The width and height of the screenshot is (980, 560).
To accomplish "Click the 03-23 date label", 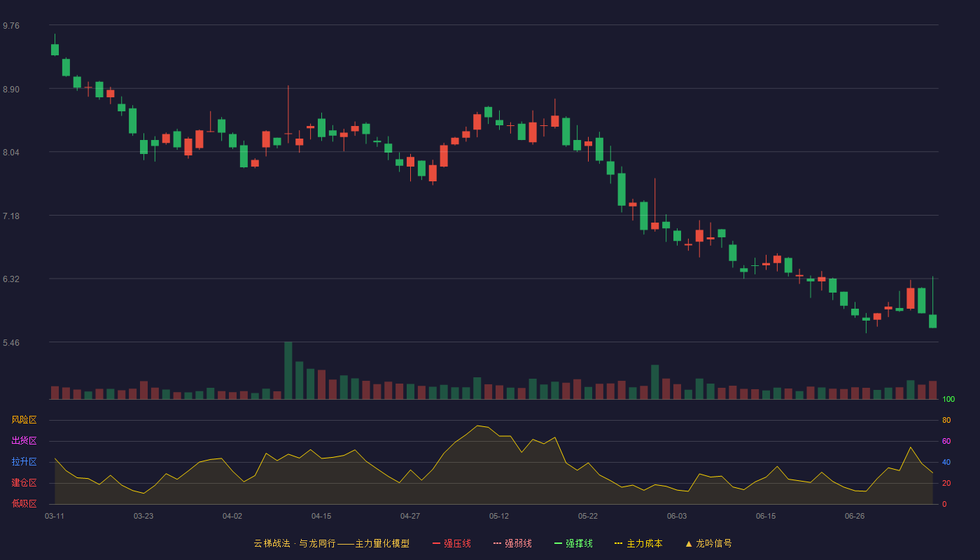I will [143, 516].
